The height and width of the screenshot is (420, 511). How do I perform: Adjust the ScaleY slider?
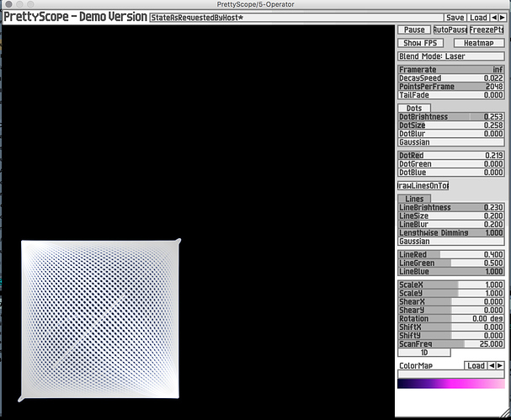pyautogui.click(x=451, y=293)
